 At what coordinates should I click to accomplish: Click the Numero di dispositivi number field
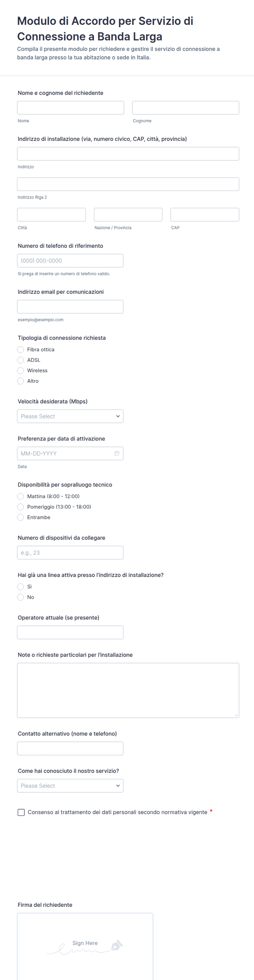(70, 553)
